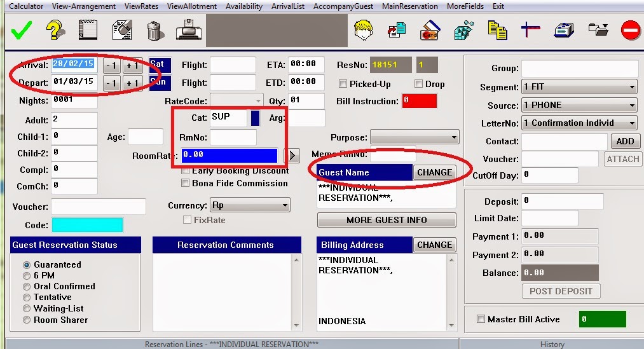
Task: Open the Availability menu
Action: 244,6
